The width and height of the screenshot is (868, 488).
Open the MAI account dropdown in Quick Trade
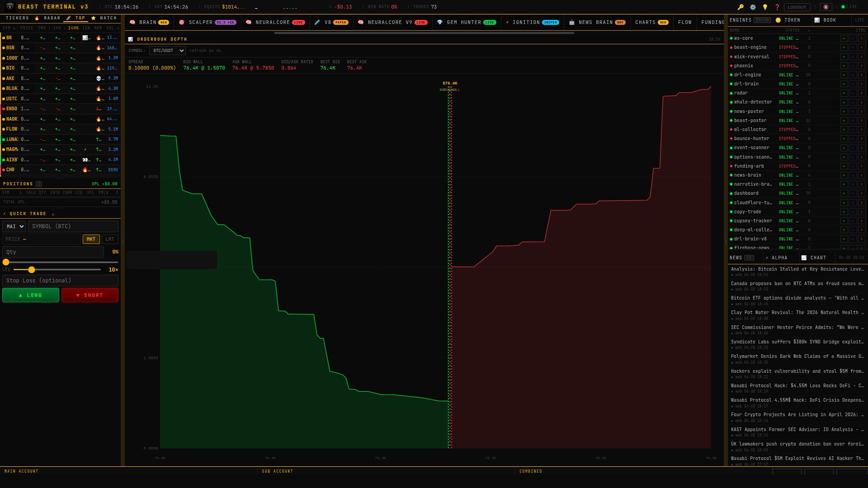click(14, 226)
